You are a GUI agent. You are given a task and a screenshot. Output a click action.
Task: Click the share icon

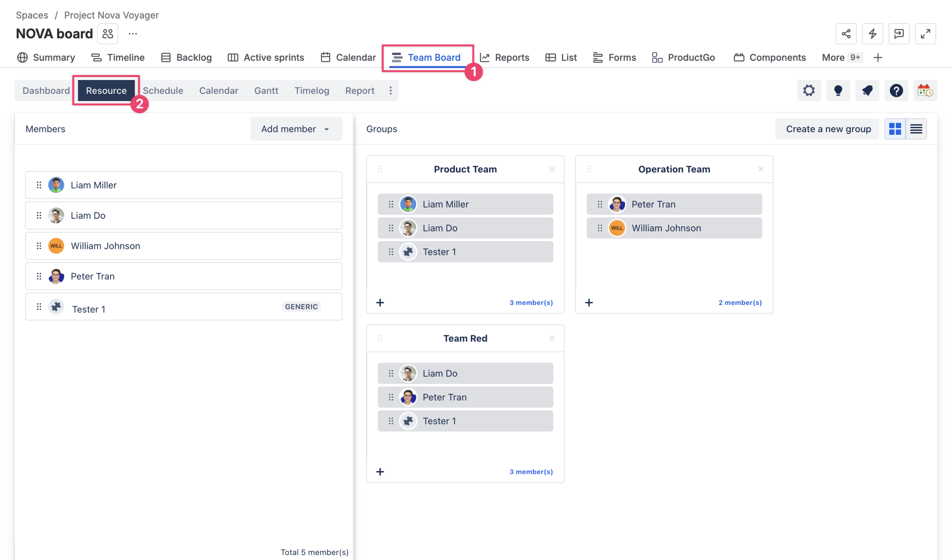(x=846, y=33)
